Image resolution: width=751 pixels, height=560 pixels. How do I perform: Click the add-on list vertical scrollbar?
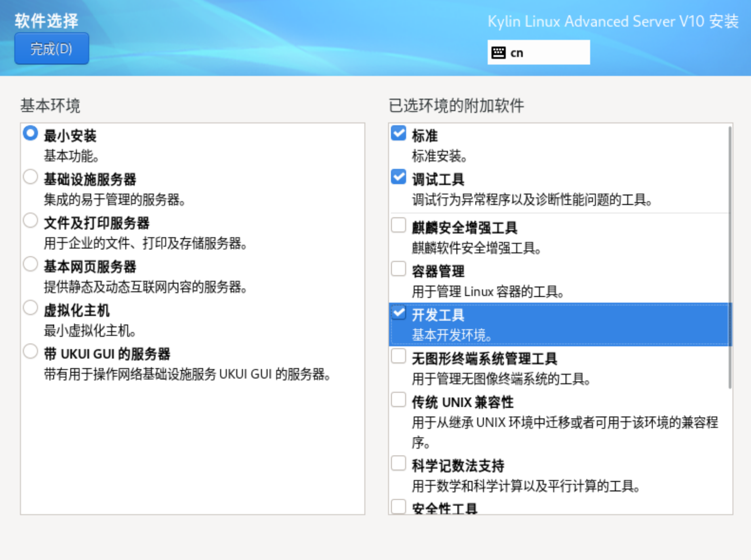point(730,257)
